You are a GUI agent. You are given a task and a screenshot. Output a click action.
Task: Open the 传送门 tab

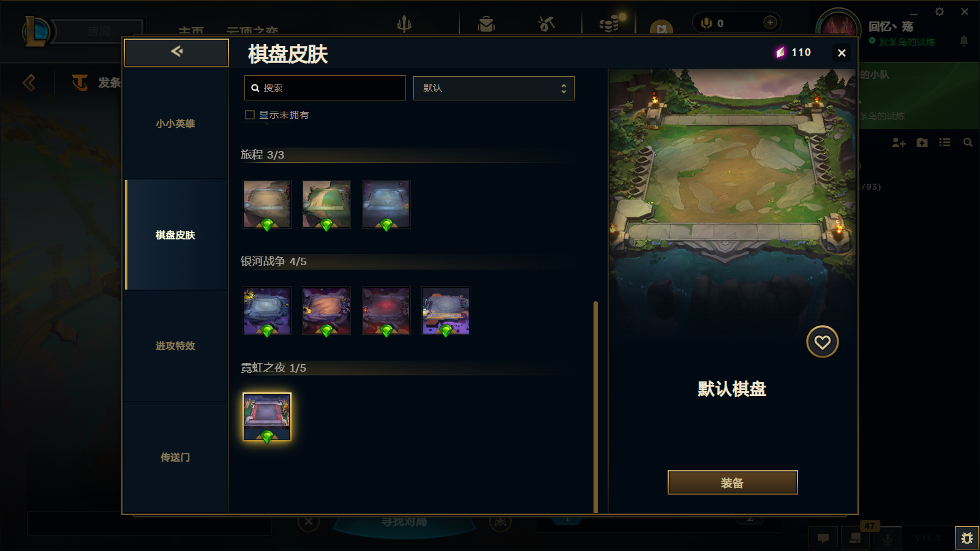point(176,457)
